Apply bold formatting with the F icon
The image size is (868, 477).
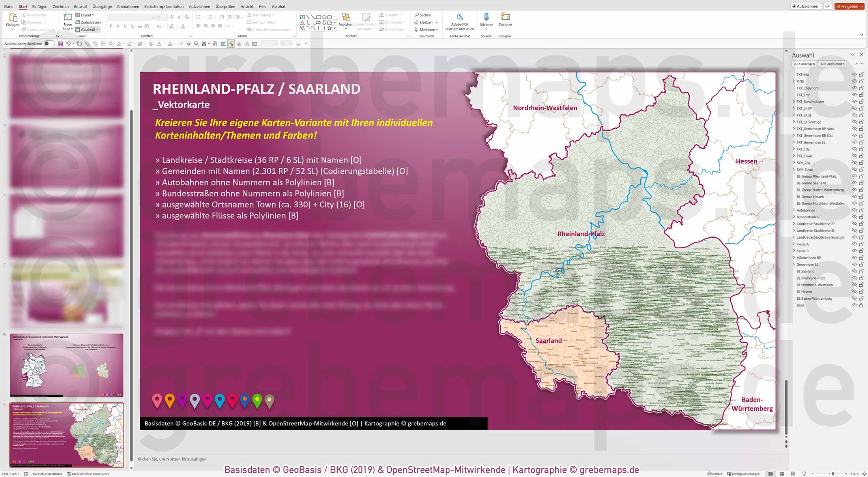[112, 26]
